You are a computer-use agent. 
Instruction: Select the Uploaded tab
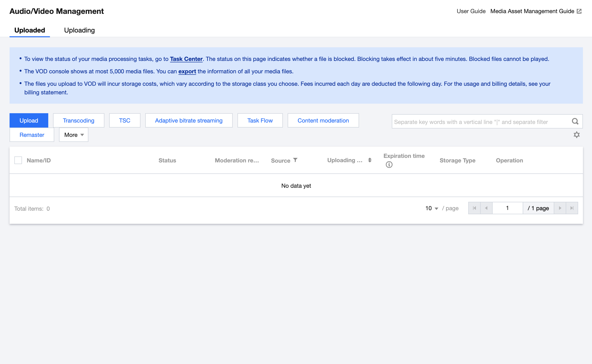30,30
